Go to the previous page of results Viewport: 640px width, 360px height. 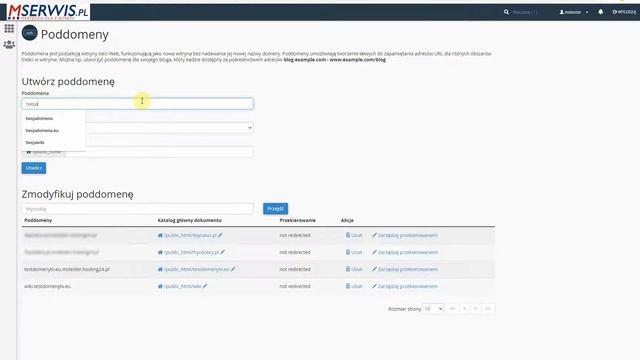(464, 309)
